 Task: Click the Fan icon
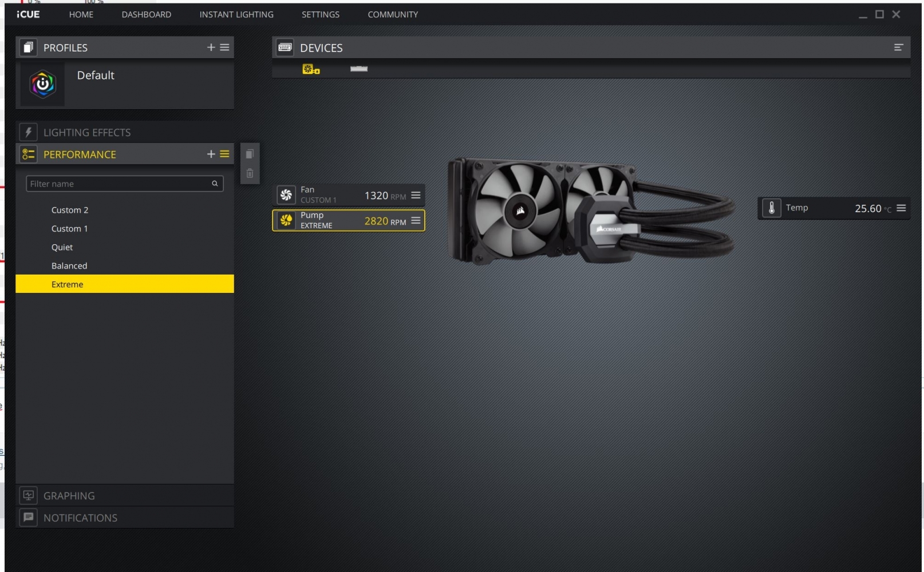click(x=286, y=195)
